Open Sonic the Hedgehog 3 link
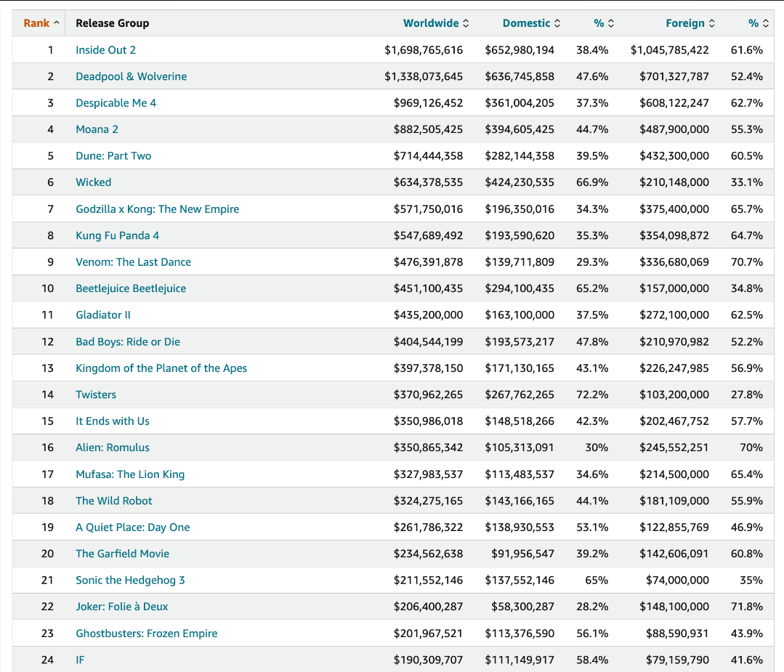 130,580
